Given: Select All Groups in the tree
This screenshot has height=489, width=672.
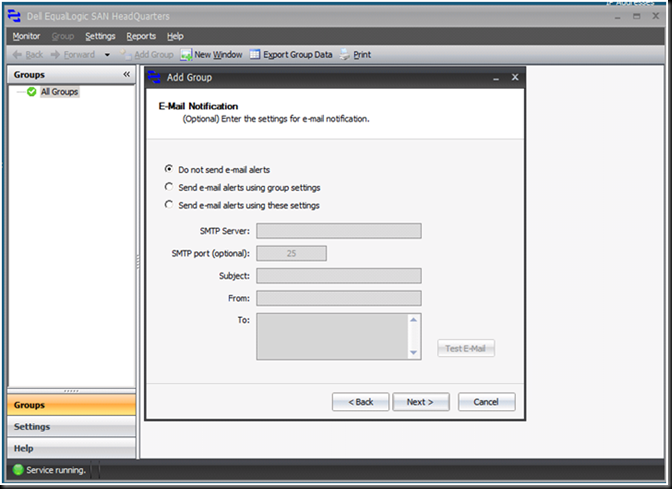Looking at the screenshot, I should 60,92.
